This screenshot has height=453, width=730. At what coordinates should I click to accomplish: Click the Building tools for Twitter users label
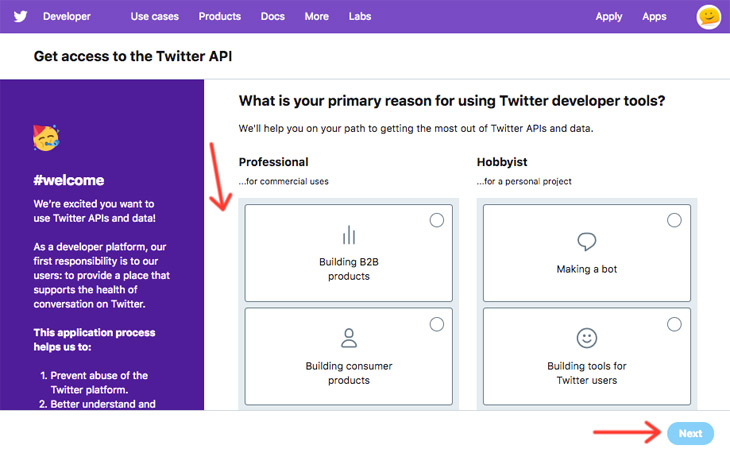click(x=587, y=373)
